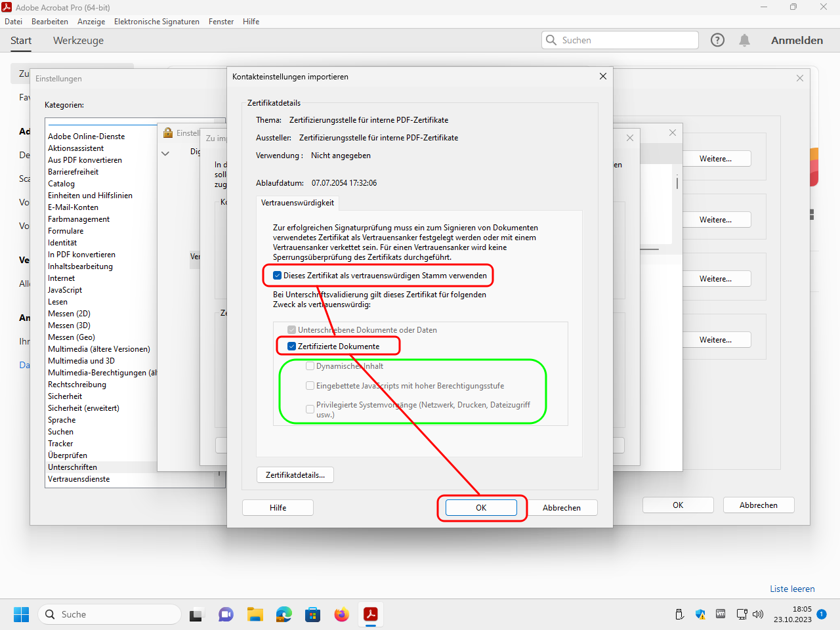Launch Microsoft Edge from the taskbar
840x630 pixels.
tap(283, 614)
